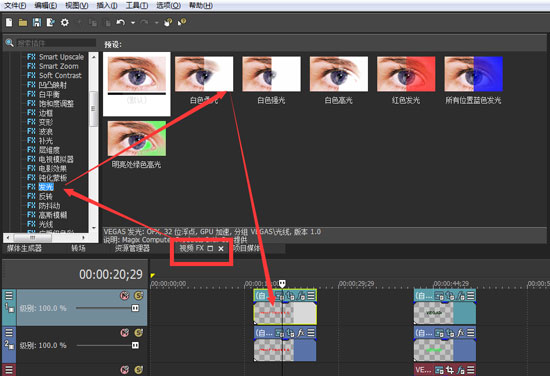Click the Paste icon in the toolbar
The height and width of the screenshot is (376, 550).
point(108,23)
